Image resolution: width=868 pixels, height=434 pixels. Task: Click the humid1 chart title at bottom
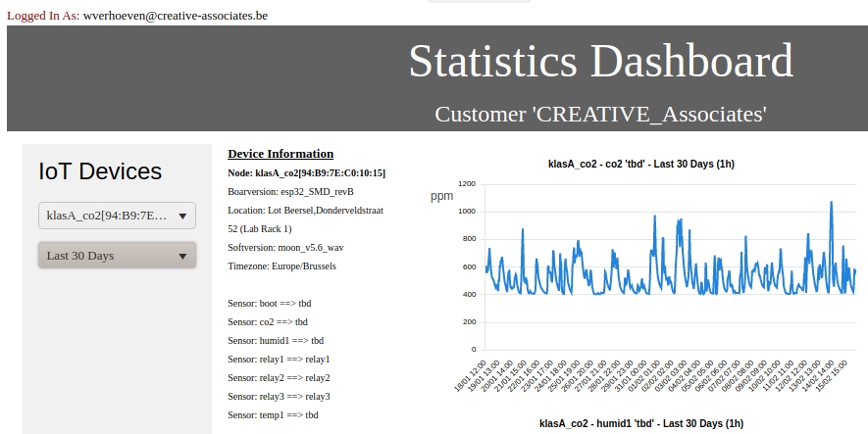pyautogui.click(x=641, y=424)
